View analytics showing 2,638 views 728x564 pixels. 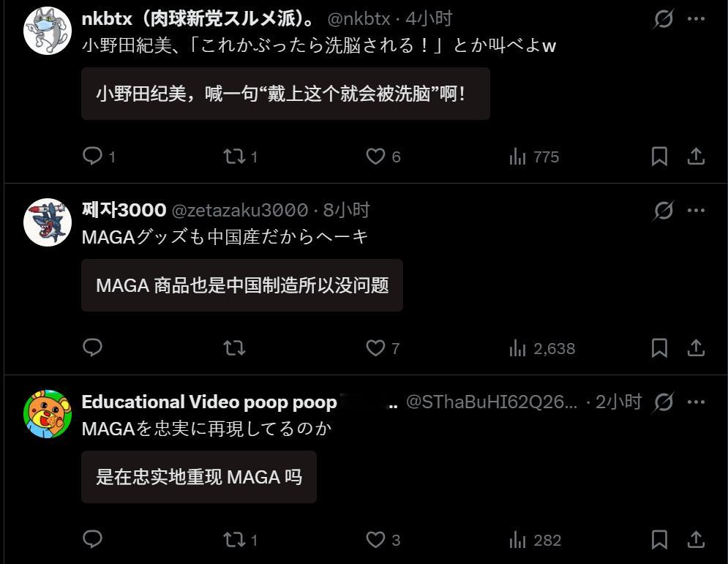(542, 348)
